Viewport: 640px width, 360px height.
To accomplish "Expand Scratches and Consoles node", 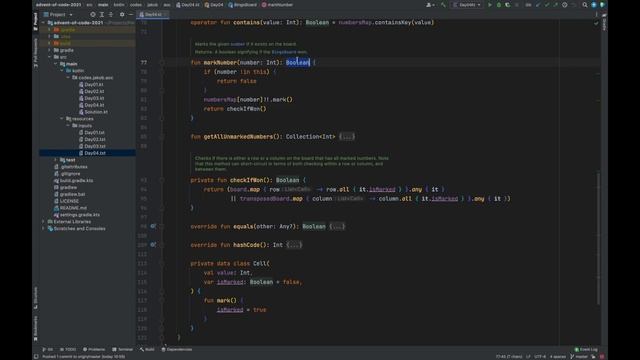I will pyautogui.click(x=44, y=229).
